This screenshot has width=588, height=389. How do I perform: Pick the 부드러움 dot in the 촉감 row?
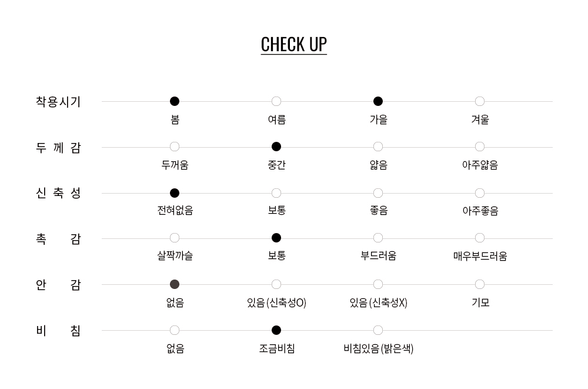(378, 238)
